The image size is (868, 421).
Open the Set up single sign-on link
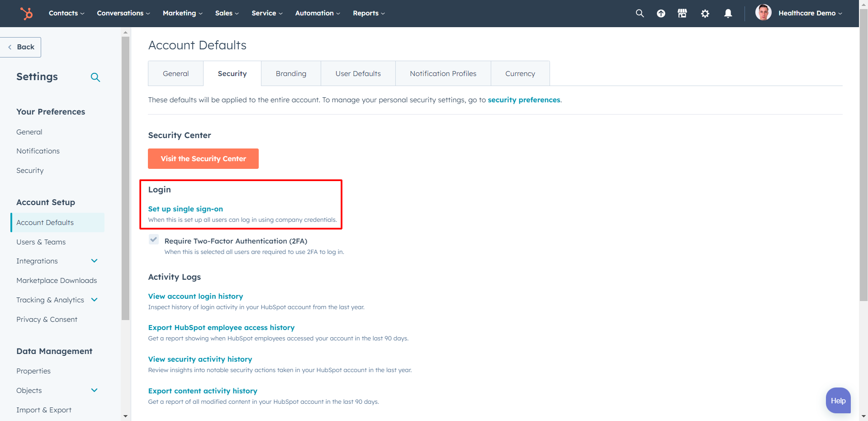(x=185, y=209)
